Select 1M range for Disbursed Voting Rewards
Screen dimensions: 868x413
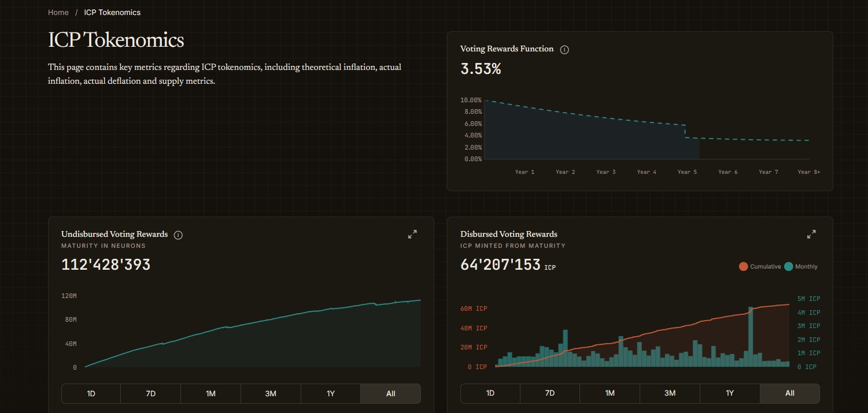click(x=610, y=393)
